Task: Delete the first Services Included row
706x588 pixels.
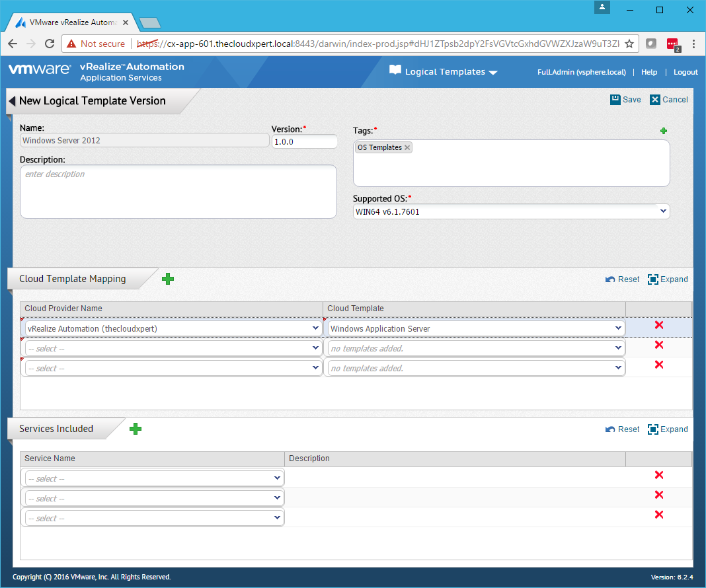Action: click(658, 475)
